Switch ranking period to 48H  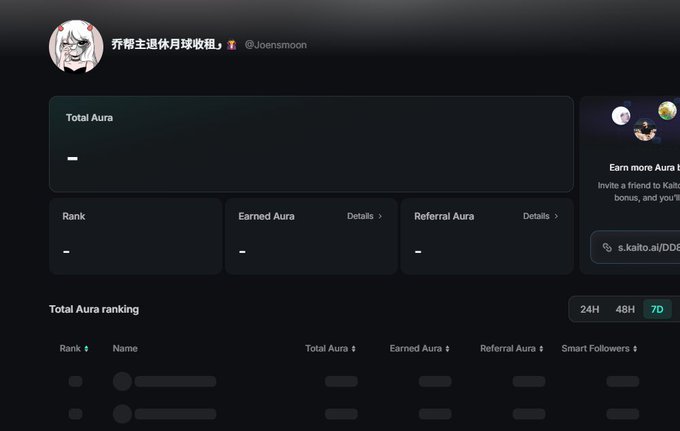click(x=625, y=309)
